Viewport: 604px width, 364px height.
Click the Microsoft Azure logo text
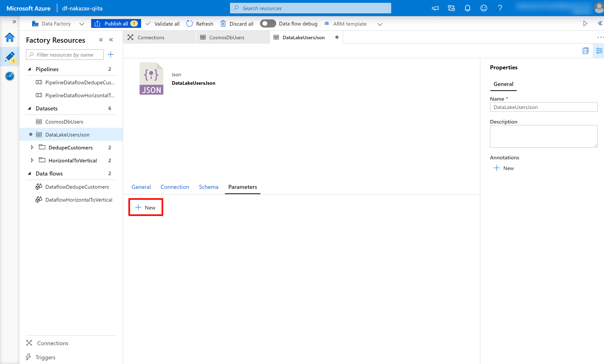tap(28, 8)
